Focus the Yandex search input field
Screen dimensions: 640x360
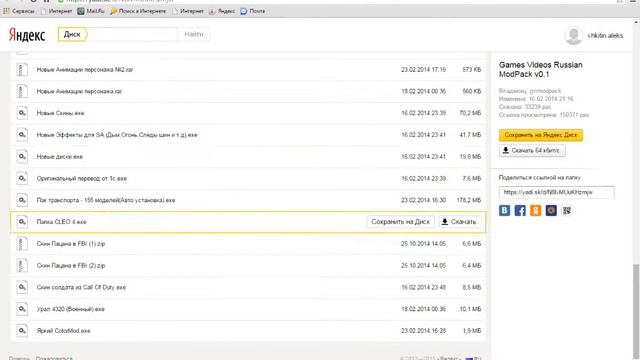133,34
